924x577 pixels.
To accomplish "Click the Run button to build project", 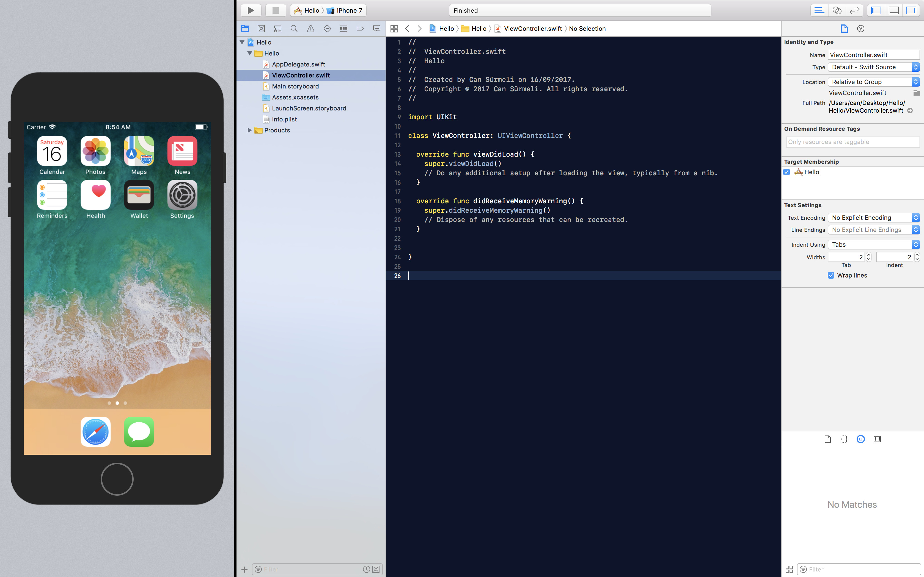I will [x=251, y=10].
